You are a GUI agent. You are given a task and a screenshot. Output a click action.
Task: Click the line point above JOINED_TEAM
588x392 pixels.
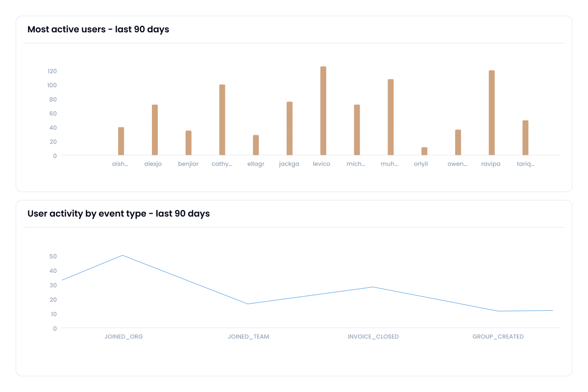[248, 304]
